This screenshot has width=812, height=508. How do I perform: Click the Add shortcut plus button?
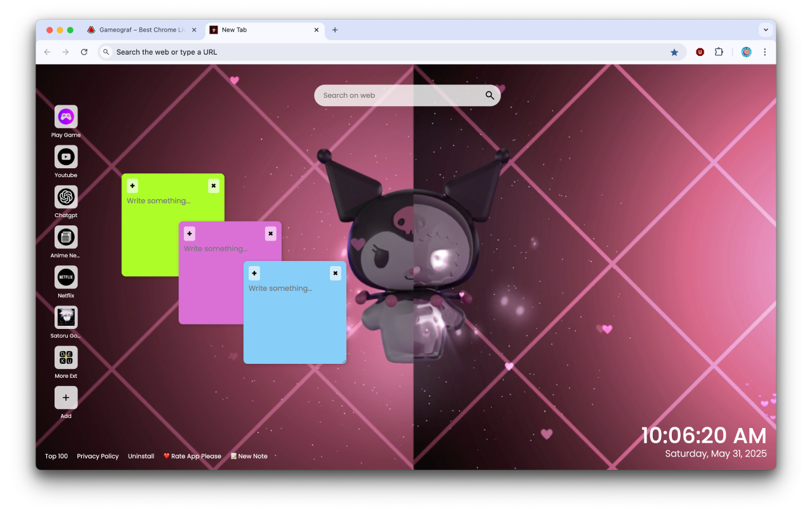coord(66,398)
